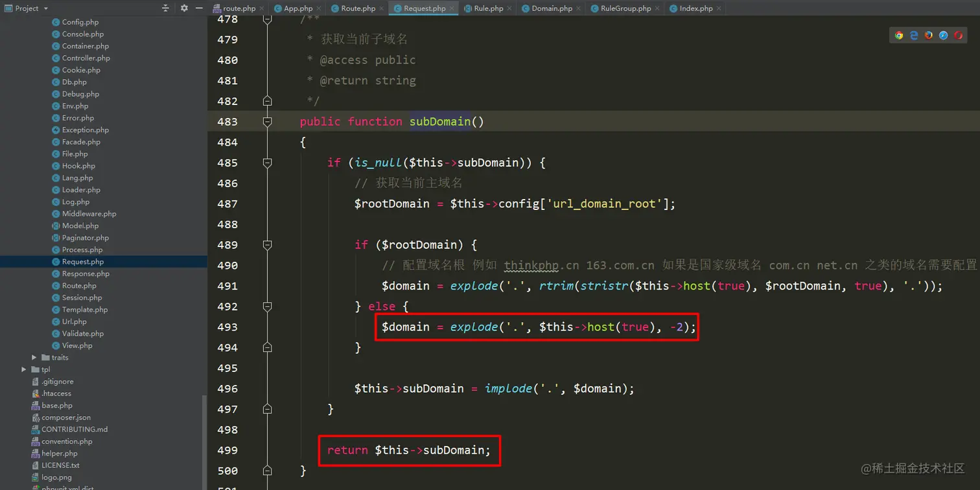Close the App.php tab
The height and width of the screenshot is (490, 980).
pyautogui.click(x=320, y=8)
